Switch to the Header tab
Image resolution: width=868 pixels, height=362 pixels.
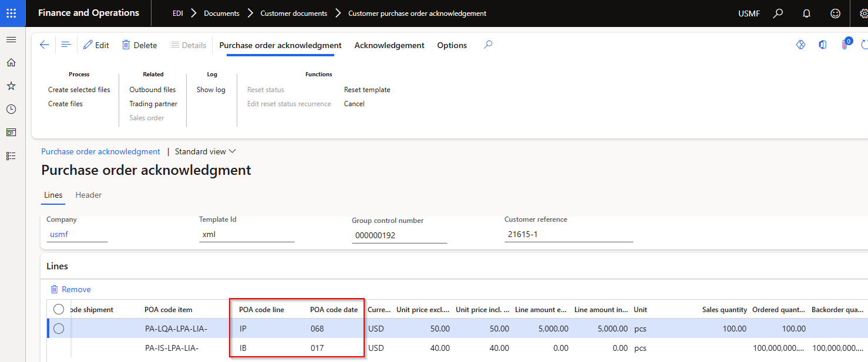(x=89, y=195)
